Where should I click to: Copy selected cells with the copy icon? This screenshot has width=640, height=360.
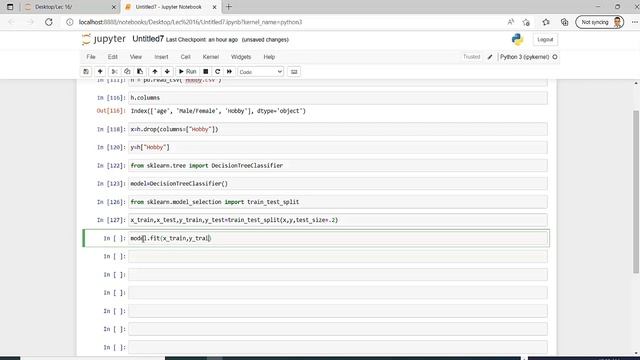click(x=127, y=71)
